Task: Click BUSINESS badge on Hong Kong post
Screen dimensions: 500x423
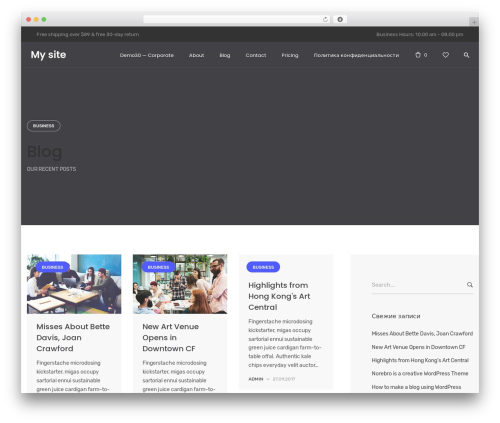Action: [x=263, y=267]
